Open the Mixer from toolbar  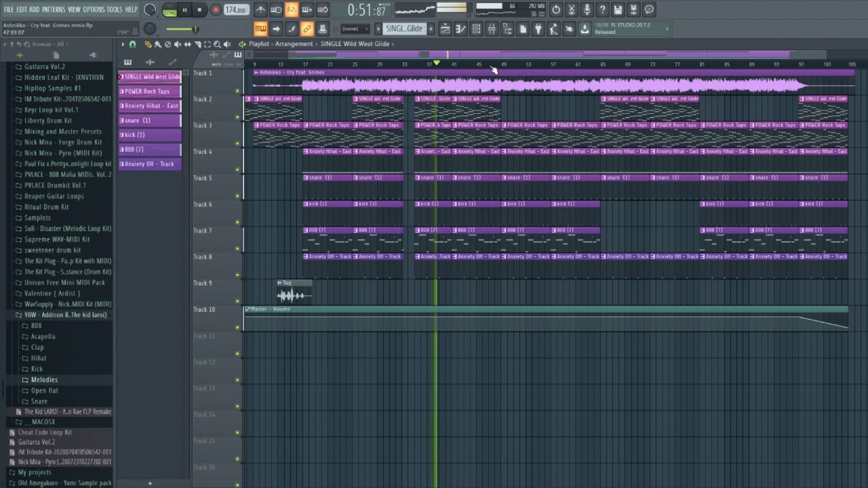492,28
